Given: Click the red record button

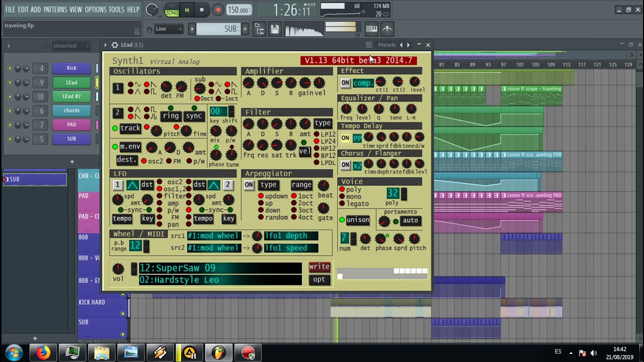Looking at the screenshot, I should pyautogui.click(x=218, y=10).
